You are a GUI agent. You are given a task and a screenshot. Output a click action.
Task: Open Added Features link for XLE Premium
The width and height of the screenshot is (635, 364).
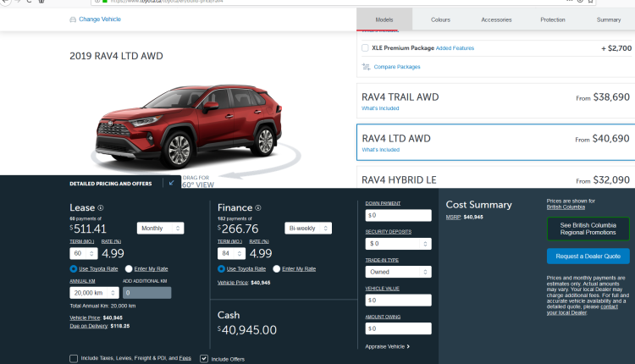click(x=455, y=48)
